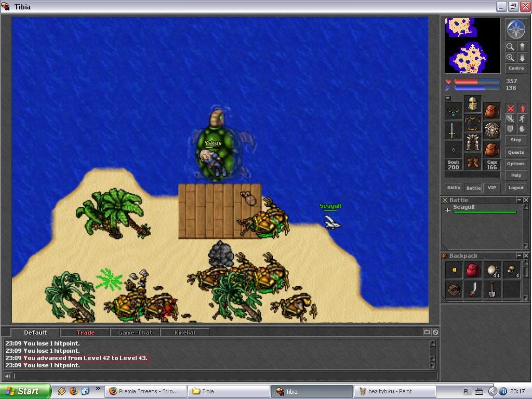Select the round shield slot
This screenshot has height=399, width=532.
[x=491, y=130]
